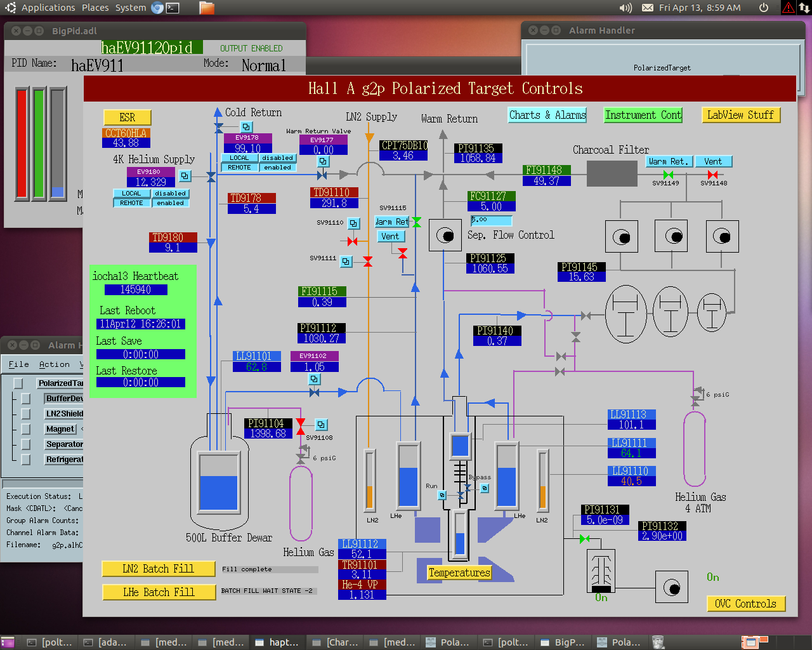Click red bar in BigPid window
The height and width of the screenshot is (650, 812).
tap(22, 143)
